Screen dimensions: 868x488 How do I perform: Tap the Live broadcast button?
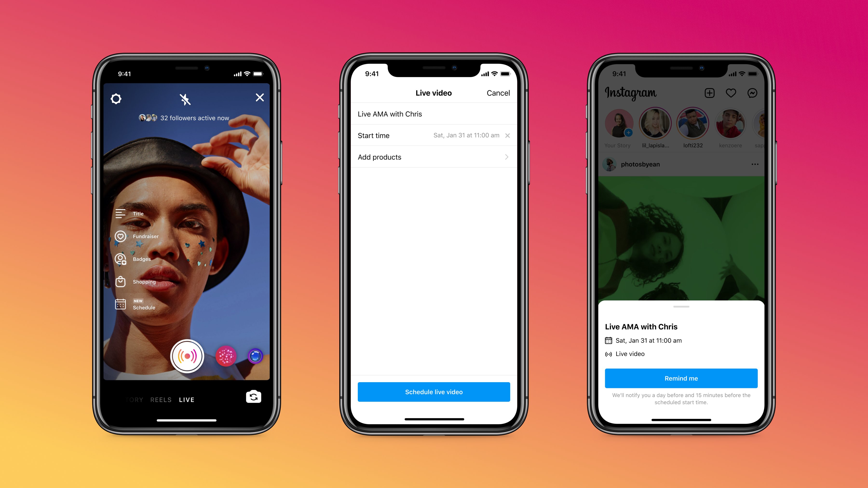(187, 355)
